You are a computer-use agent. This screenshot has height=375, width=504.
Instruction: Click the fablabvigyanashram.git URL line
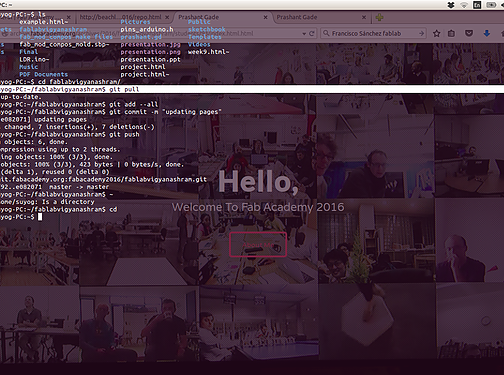point(103,179)
